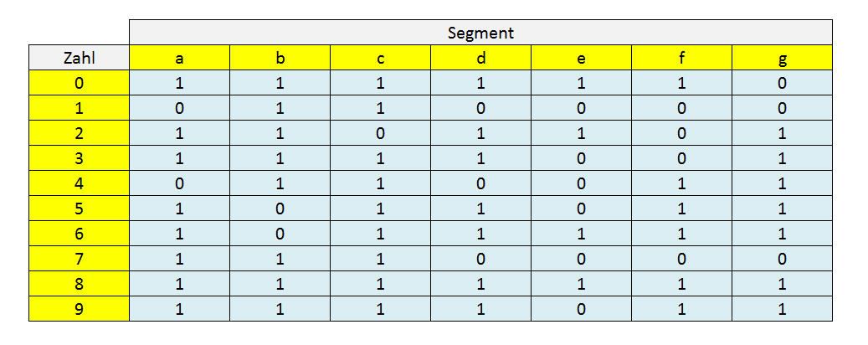Click the column header labeled a
The image size is (868, 345).
179,58
